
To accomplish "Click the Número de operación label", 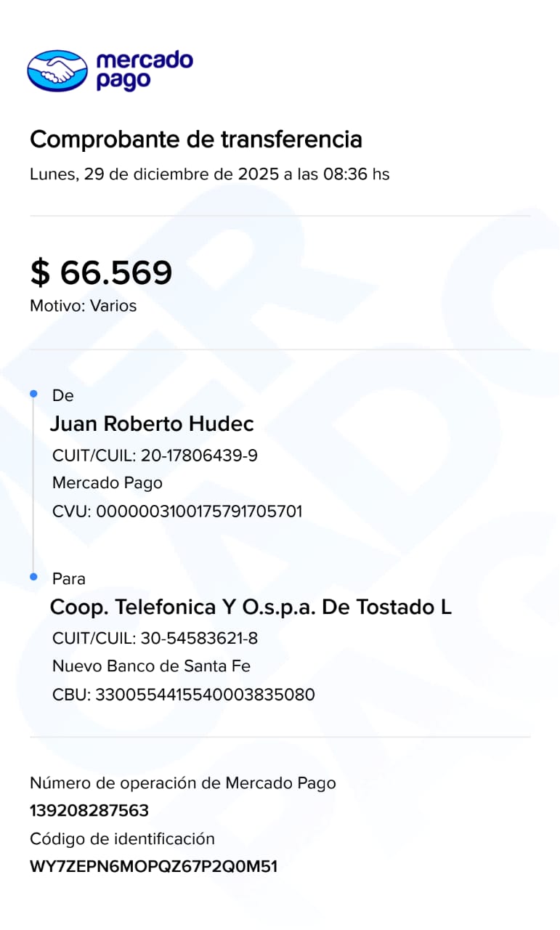I will tap(182, 783).
